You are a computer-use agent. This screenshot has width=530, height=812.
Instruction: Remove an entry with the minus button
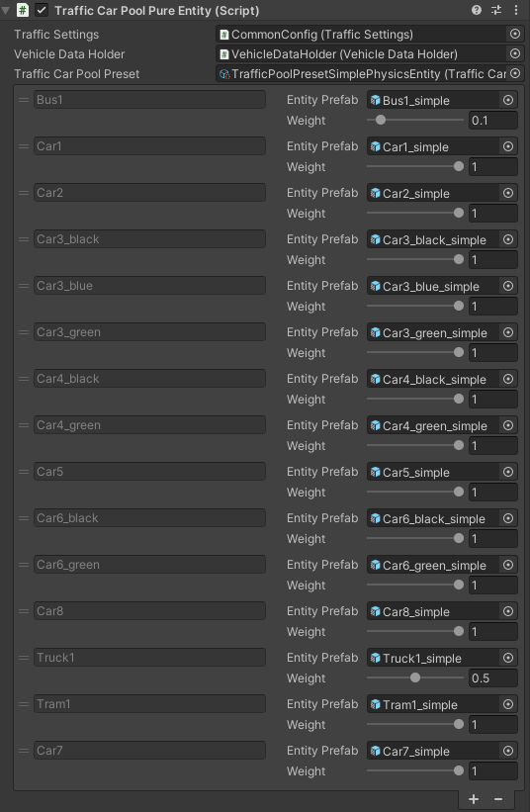pos(498,799)
